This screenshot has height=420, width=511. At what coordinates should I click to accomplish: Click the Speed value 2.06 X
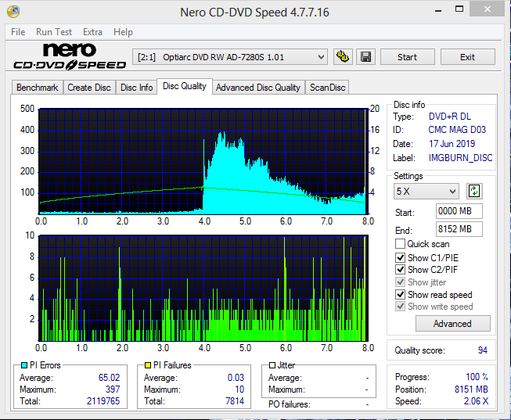(476, 401)
